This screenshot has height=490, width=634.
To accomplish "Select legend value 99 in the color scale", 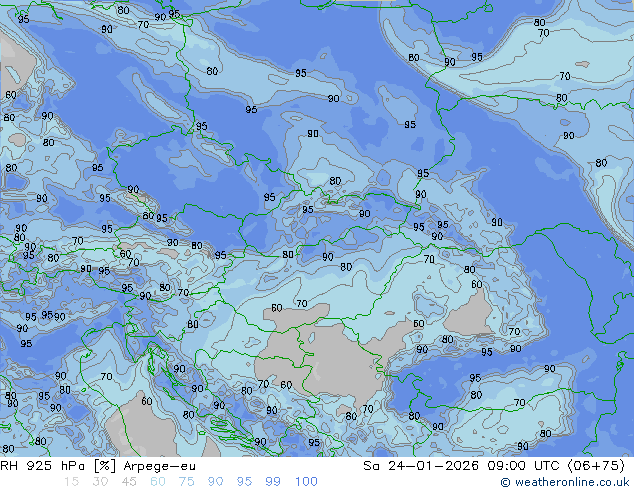I will [x=273, y=482].
